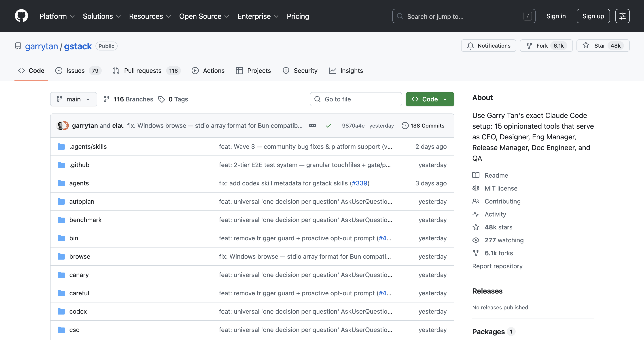Click the 6.1k forks link

coord(499,253)
